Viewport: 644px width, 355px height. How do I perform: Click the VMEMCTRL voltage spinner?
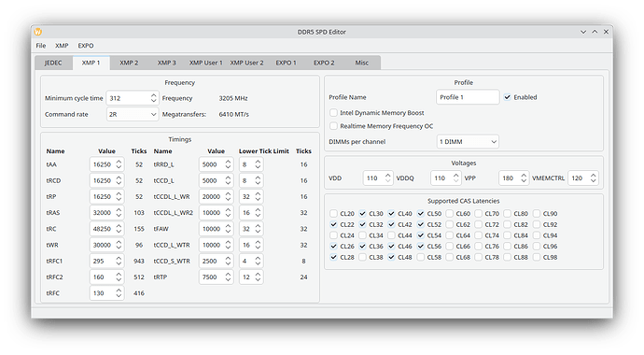(583, 177)
